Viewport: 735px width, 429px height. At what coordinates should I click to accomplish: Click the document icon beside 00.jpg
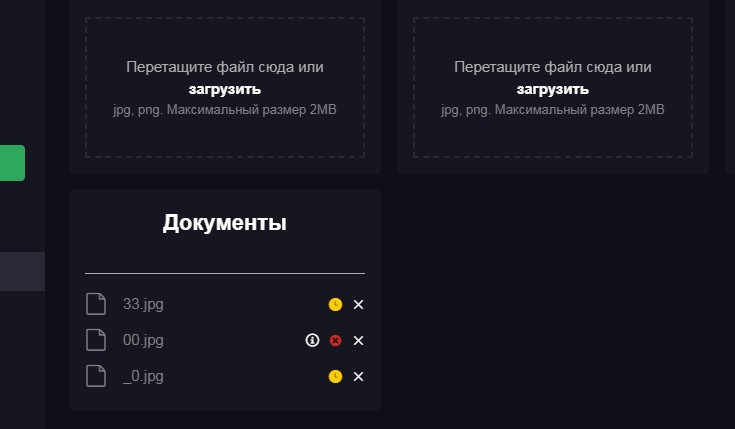tap(95, 340)
